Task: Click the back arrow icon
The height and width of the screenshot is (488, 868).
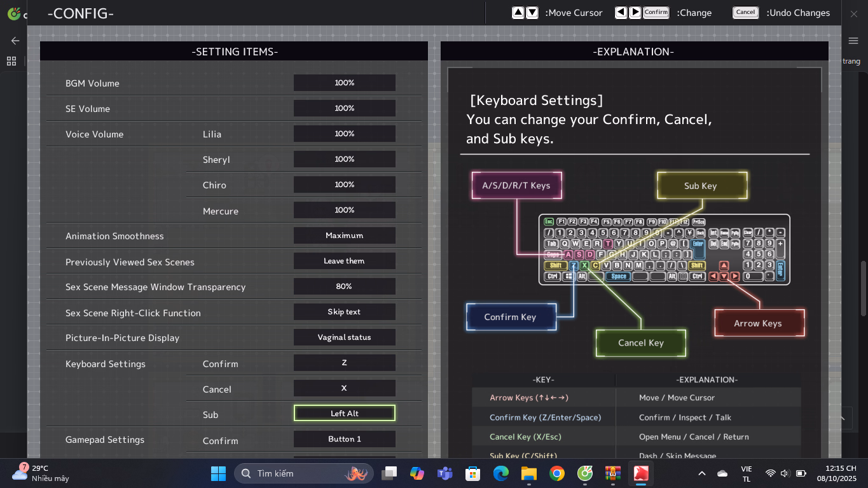Action: tap(15, 41)
